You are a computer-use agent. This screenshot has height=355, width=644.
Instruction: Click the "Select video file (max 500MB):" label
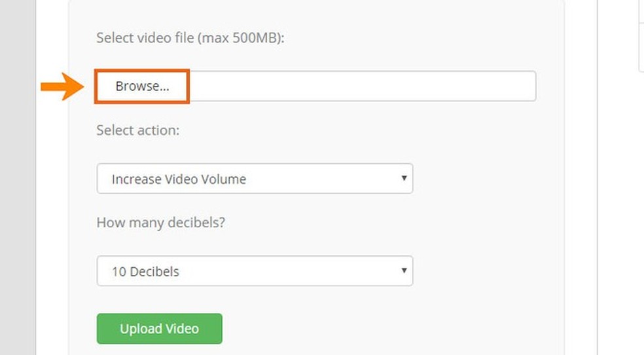tap(190, 37)
